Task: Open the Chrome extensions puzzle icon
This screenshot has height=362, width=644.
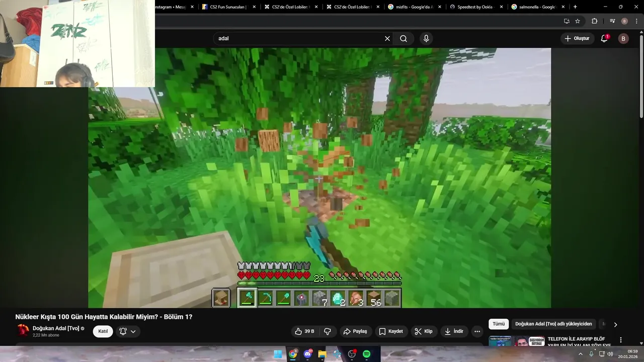Action: (594, 21)
